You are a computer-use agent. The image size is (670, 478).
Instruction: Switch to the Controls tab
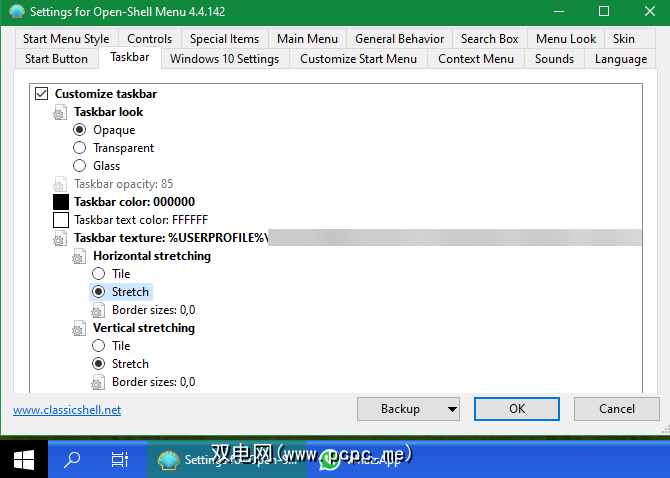coord(150,39)
